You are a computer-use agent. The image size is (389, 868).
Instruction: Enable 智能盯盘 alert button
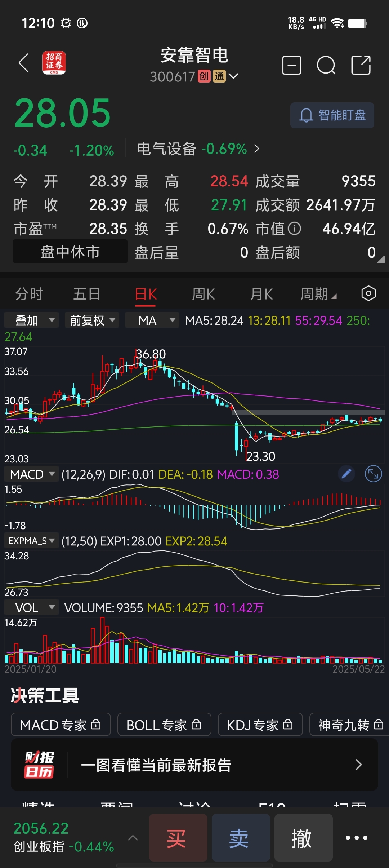point(332,115)
